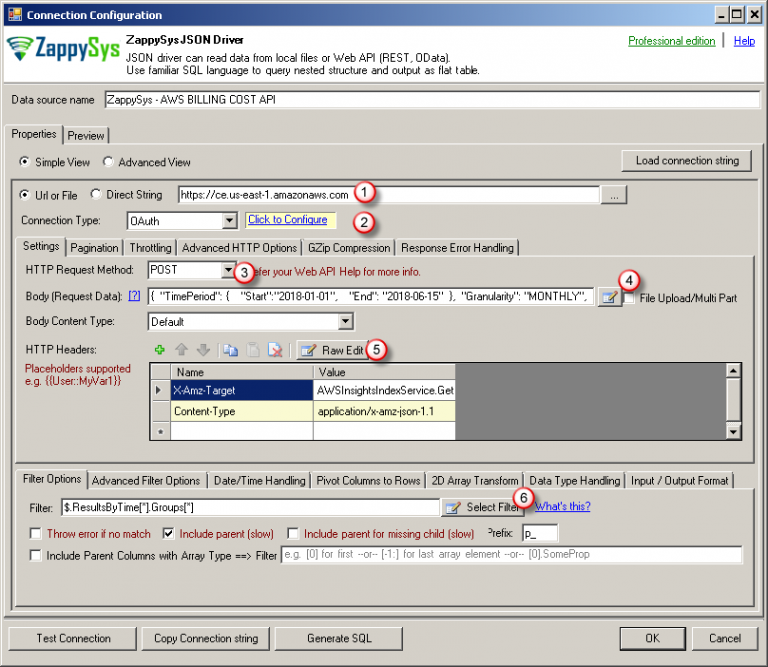Image resolution: width=768 pixels, height=667 pixels.
Task: Open the Click to Configure link
Action: [x=287, y=220]
